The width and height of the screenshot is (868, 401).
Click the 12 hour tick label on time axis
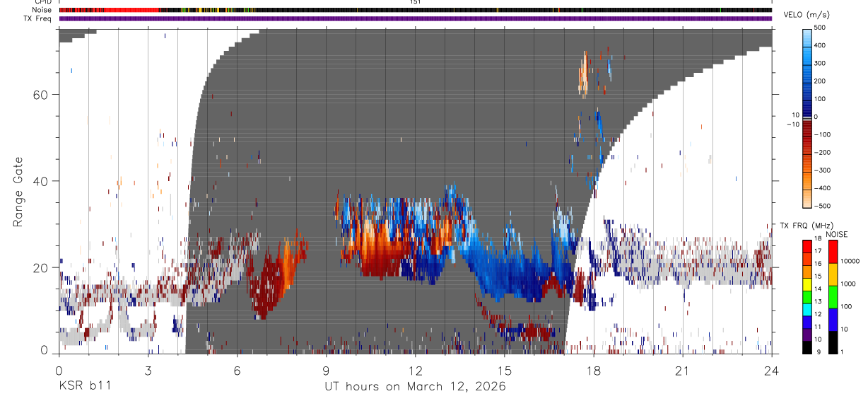415,370
